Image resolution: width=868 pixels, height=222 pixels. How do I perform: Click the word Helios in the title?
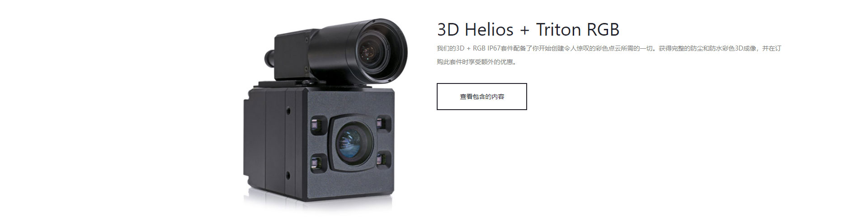489,30
